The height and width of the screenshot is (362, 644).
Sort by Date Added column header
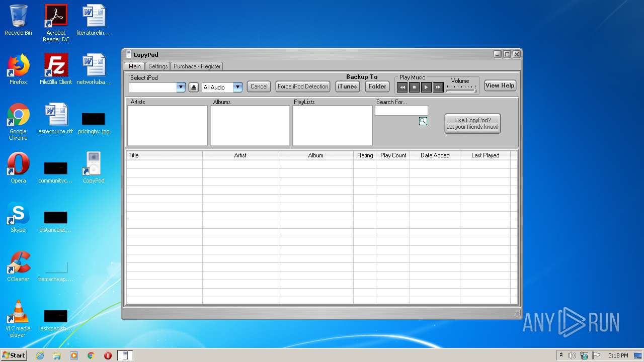point(435,155)
